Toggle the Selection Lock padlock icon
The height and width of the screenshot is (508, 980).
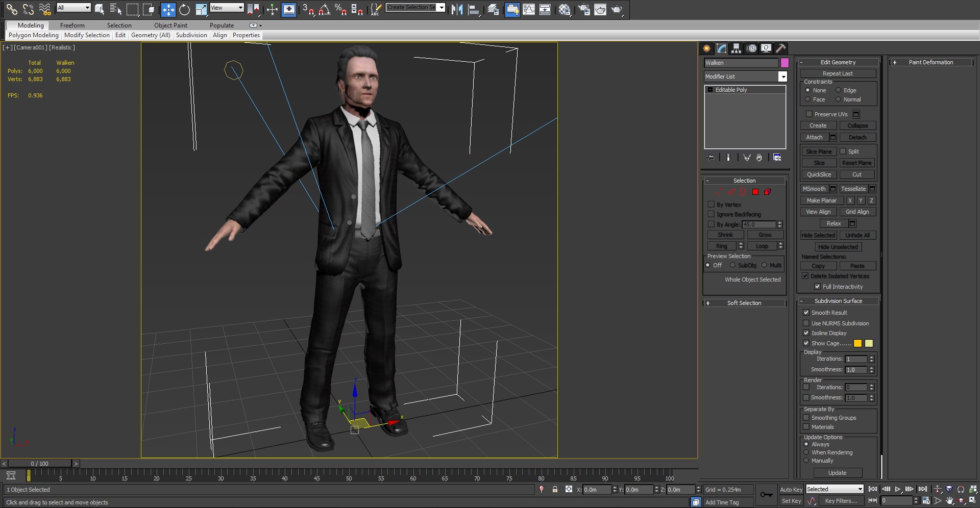click(x=555, y=489)
